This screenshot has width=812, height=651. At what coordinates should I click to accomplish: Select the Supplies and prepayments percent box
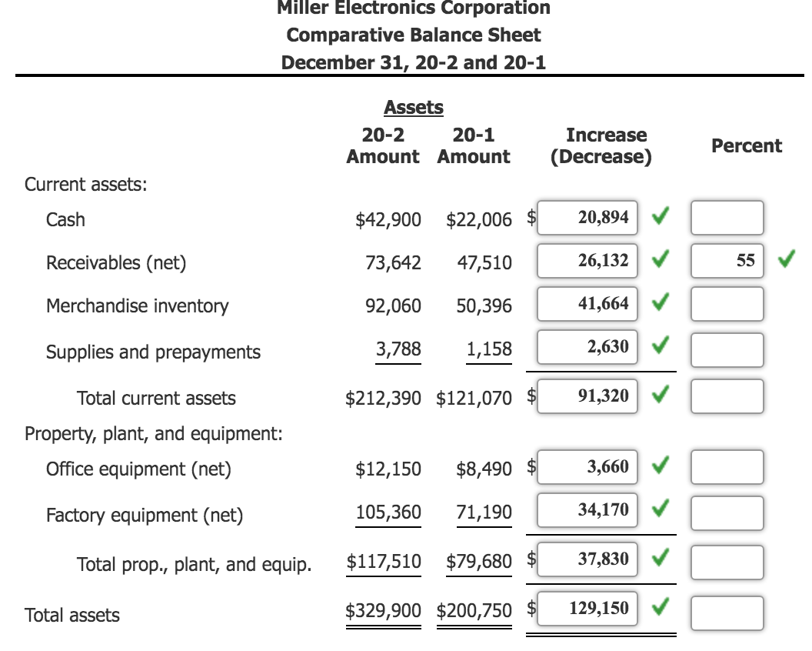(725, 347)
